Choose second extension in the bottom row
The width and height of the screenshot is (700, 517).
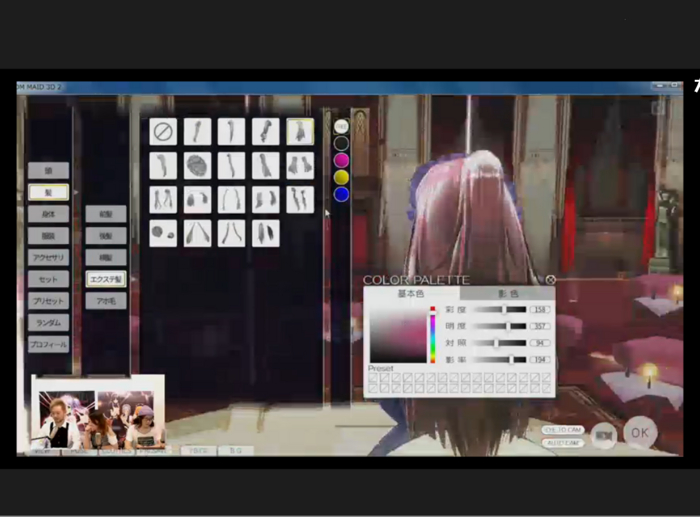197,233
